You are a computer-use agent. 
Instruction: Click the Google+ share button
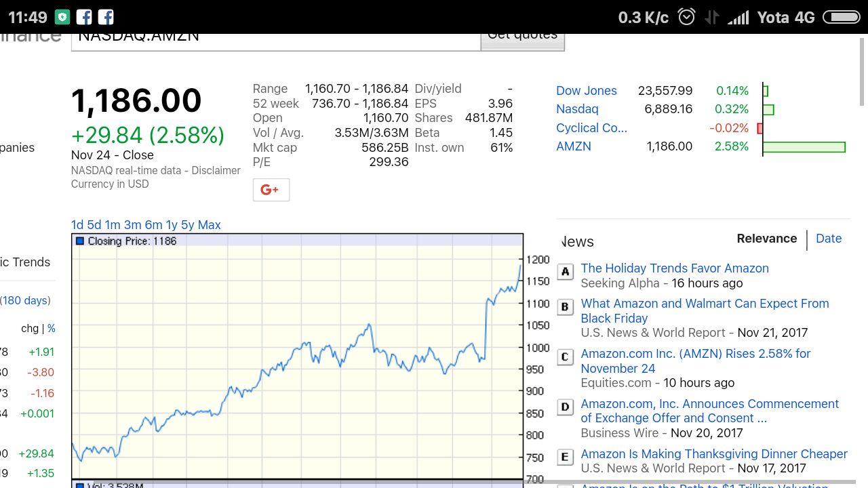271,190
